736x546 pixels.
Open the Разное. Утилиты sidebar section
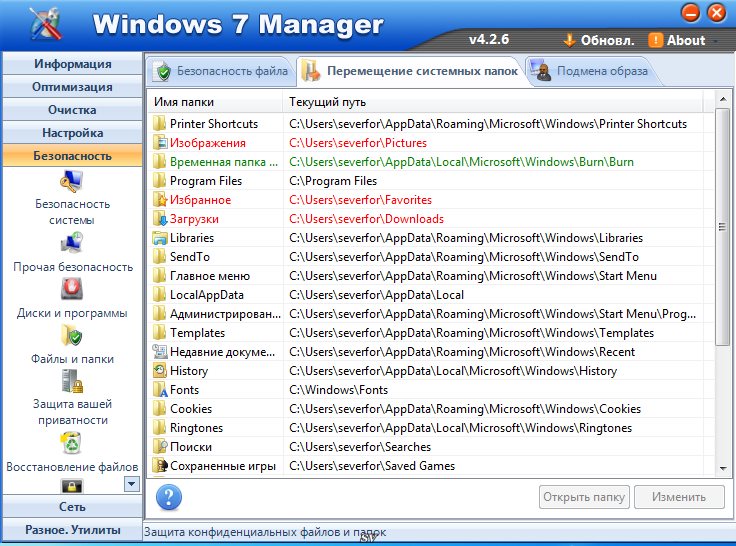click(x=72, y=530)
